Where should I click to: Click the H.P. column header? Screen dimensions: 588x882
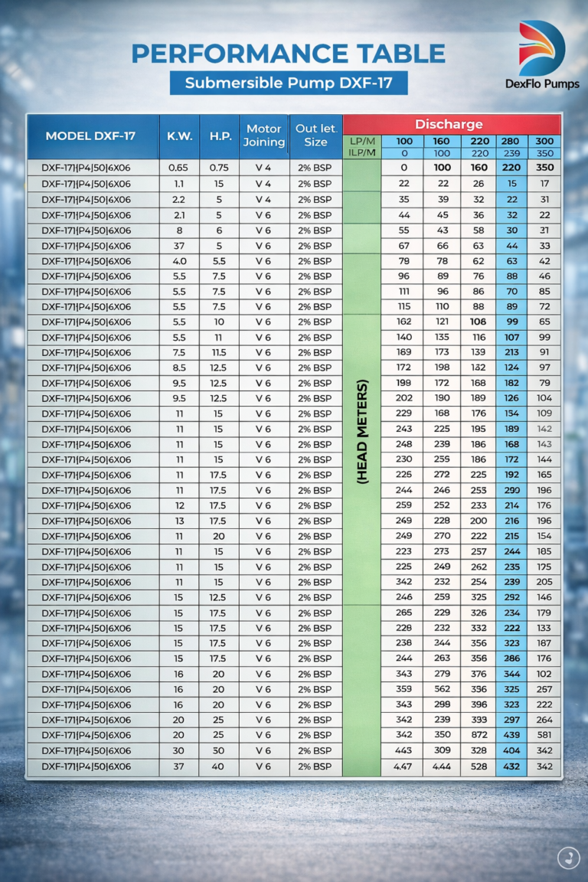click(x=219, y=136)
